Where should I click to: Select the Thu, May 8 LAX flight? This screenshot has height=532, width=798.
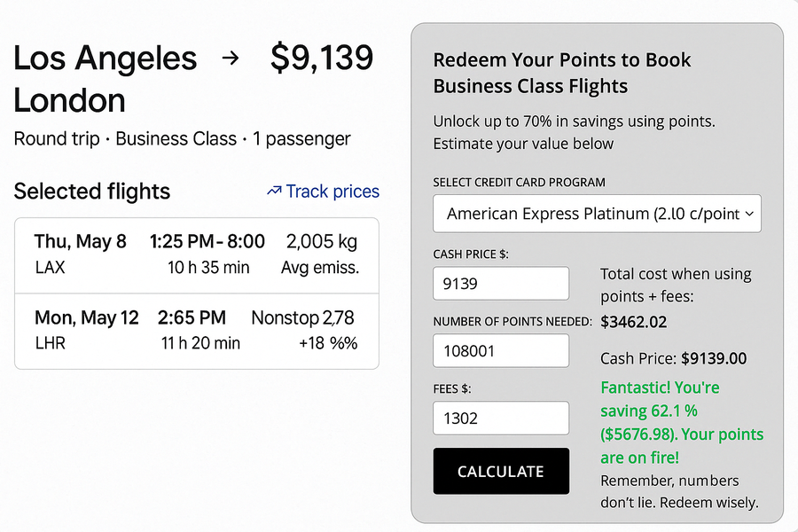click(x=81, y=254)
